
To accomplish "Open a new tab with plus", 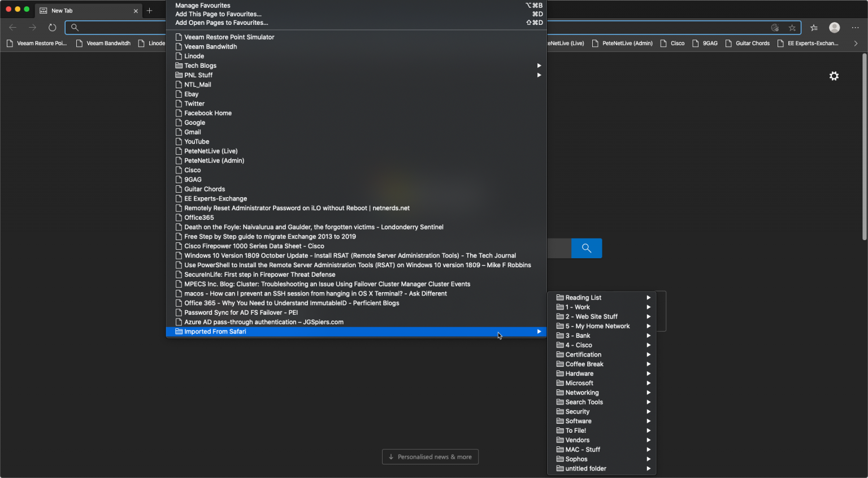I will tap(149, 10).
